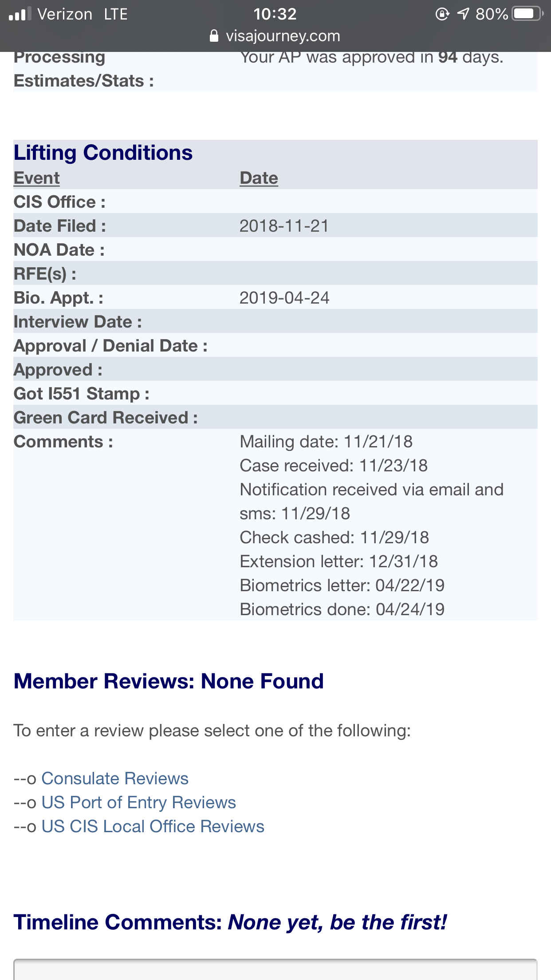551x980 pixels.
Task: Tap the cellular signal bars icon
Action: [x=20, y=14]
